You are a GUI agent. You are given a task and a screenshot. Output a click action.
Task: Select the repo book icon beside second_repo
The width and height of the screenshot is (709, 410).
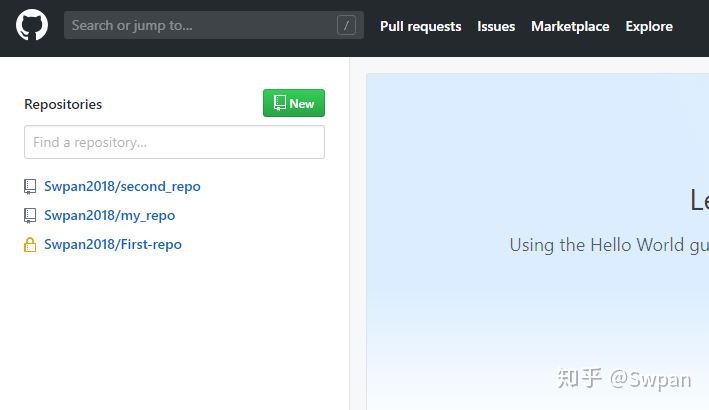(x=30, y=187)
